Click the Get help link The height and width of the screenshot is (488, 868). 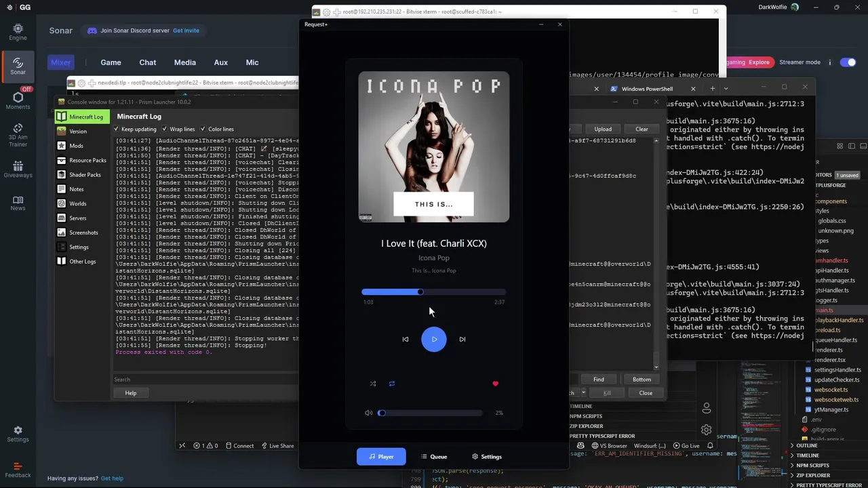112,479
